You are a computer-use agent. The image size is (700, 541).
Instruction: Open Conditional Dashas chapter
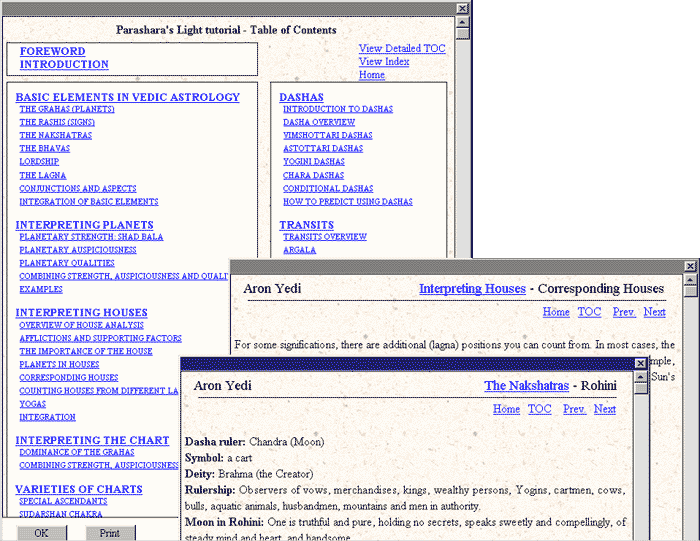pos(328,188)
